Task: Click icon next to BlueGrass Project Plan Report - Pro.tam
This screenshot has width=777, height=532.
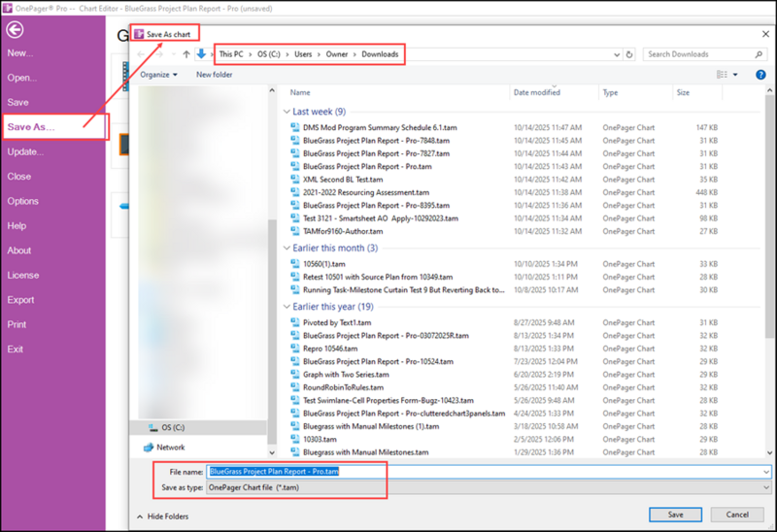Action: coord(295,166)
